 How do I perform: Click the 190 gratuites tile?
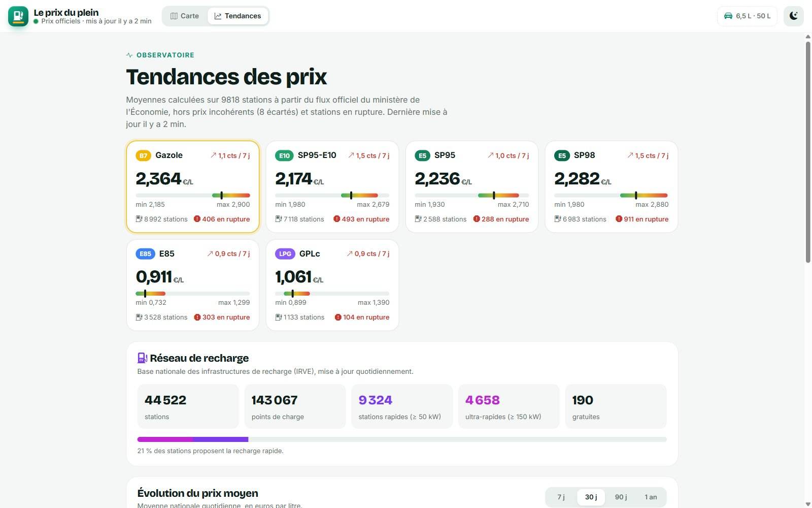point(616,406)
